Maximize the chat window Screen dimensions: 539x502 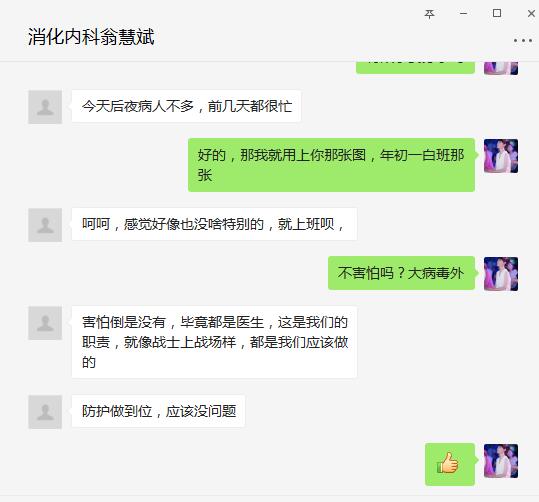[x=497, y=13]
